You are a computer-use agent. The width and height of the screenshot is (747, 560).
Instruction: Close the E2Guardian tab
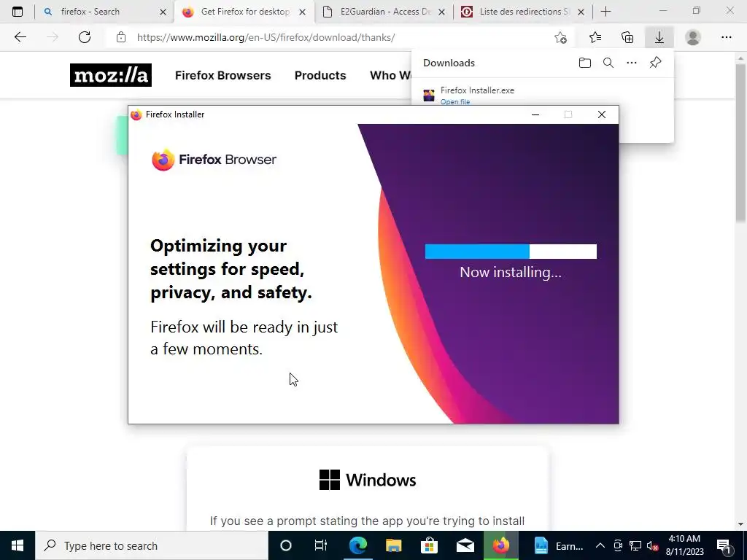pos(441,12)
